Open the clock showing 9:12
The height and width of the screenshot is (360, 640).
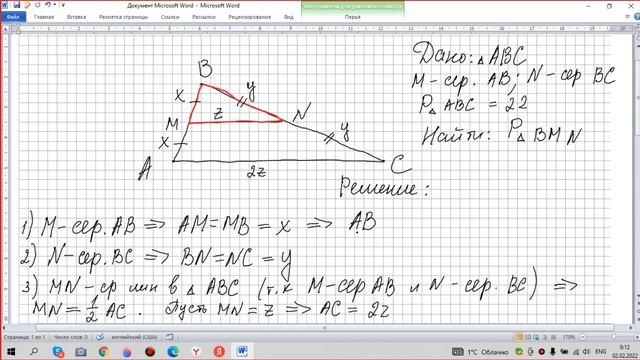click(624, 351)
